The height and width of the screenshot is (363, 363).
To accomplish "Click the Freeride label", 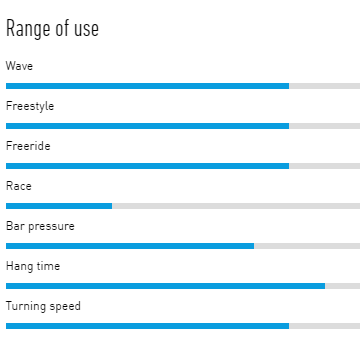I will [28, 146].
